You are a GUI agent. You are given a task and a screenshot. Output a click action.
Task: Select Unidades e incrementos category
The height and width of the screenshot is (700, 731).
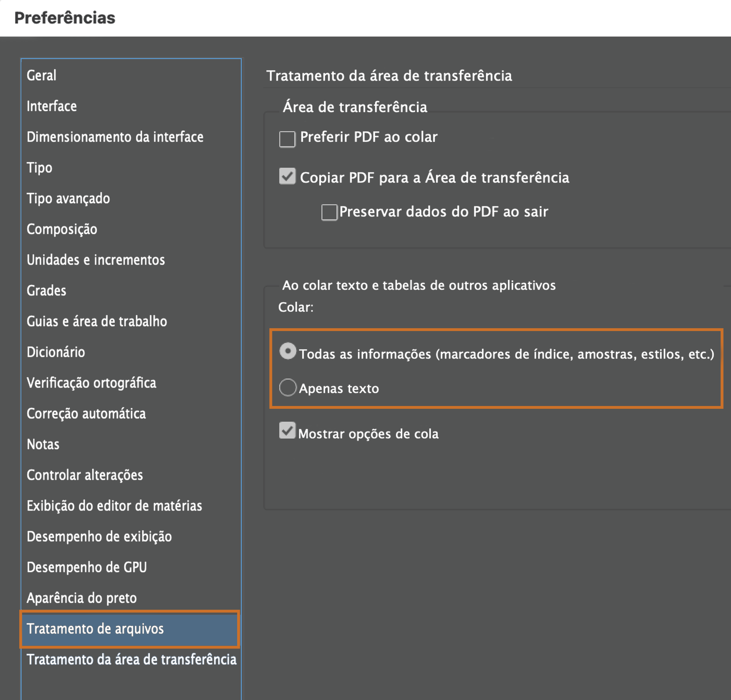(96, 260)
